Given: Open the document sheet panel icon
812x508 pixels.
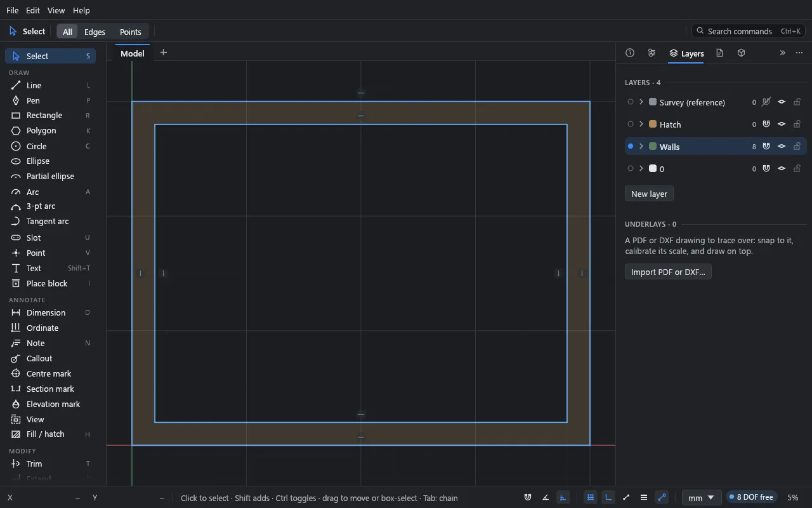Looking at the screenshot, I should [719, 53].
